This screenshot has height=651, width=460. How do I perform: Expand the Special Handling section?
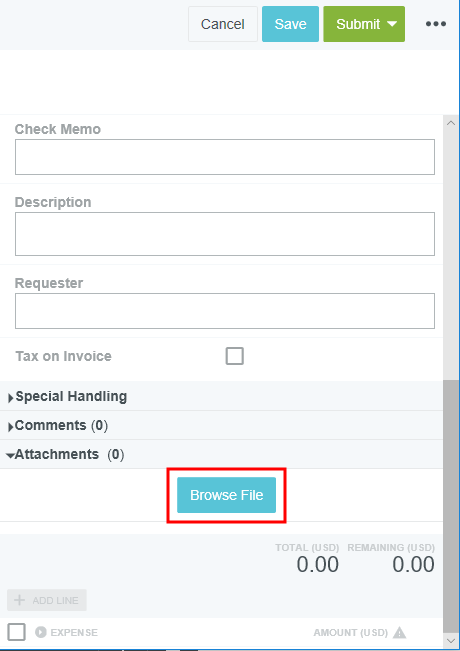coord(68,396)
